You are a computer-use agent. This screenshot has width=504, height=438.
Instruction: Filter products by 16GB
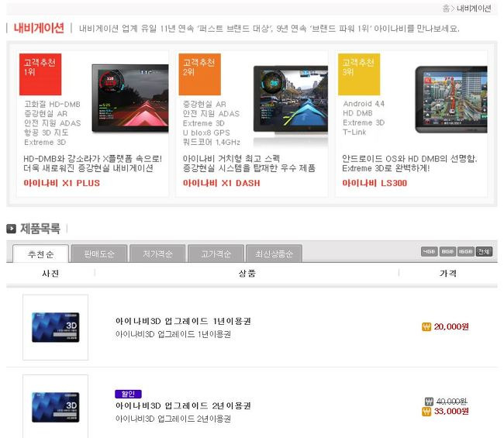point(466,252)
